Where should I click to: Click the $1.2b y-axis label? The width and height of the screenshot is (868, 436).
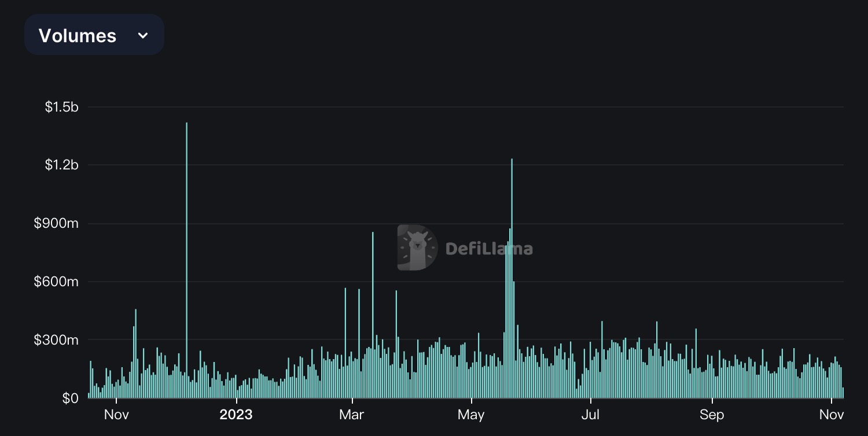[61, 165]
